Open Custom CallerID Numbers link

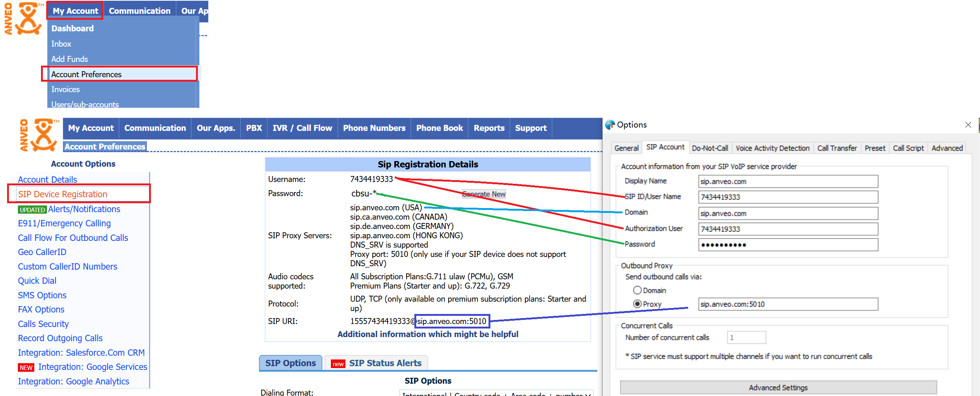(68, 267)
